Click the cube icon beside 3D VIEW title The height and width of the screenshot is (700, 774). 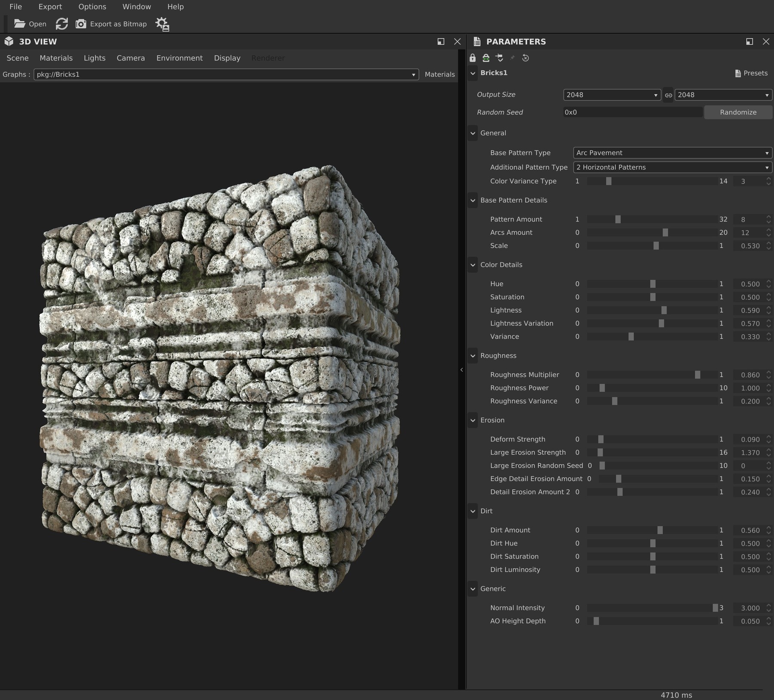pos(9,41)
